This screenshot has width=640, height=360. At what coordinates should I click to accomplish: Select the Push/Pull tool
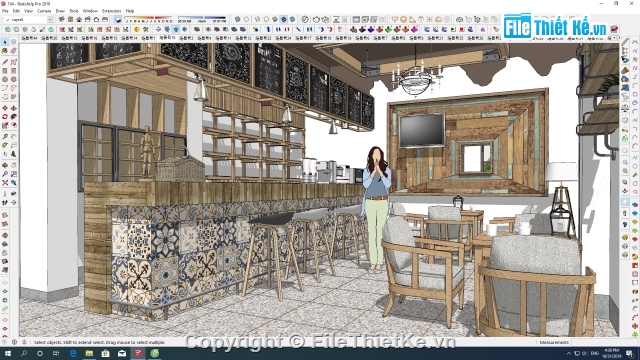coord(13,108)
